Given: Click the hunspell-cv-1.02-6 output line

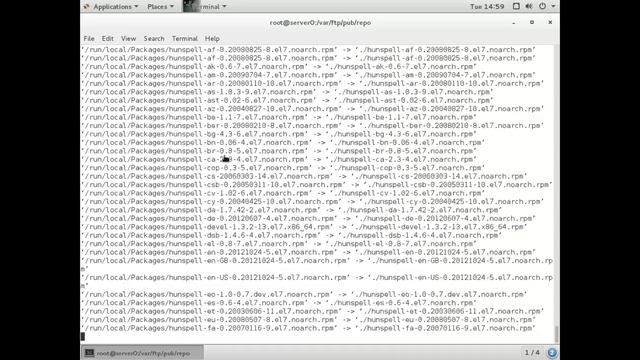Looking at the screenshot, I should (x=283, y=193).
